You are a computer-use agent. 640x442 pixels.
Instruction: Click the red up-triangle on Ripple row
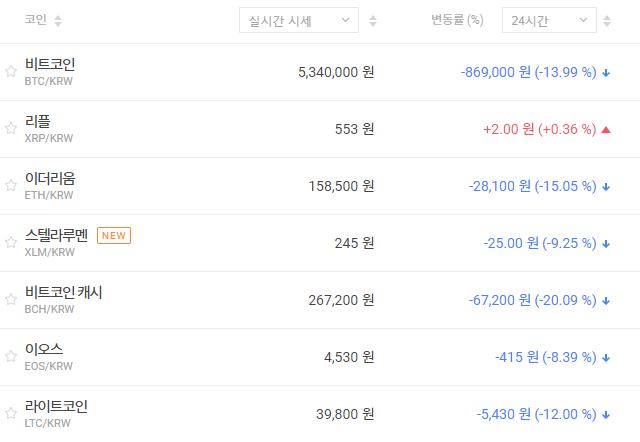[x=606, y=129]
